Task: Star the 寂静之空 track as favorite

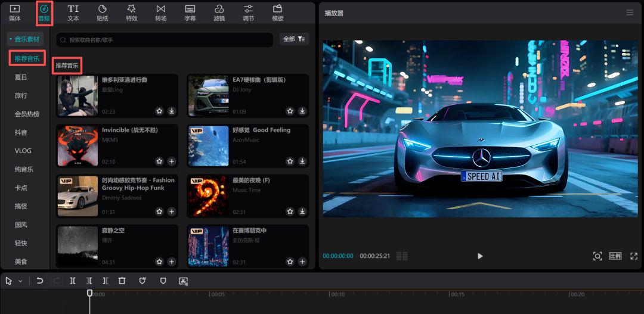Action: click(x=159, y=262)
